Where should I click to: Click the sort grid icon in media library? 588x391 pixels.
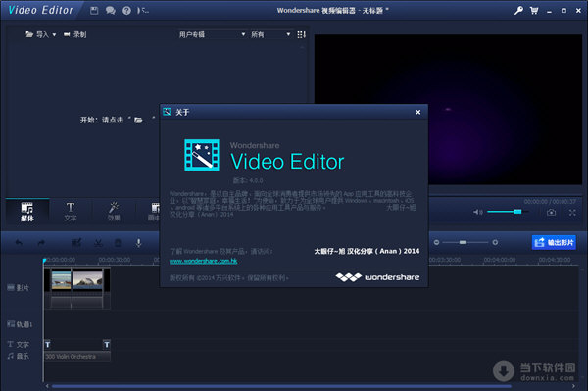(301, 34)
